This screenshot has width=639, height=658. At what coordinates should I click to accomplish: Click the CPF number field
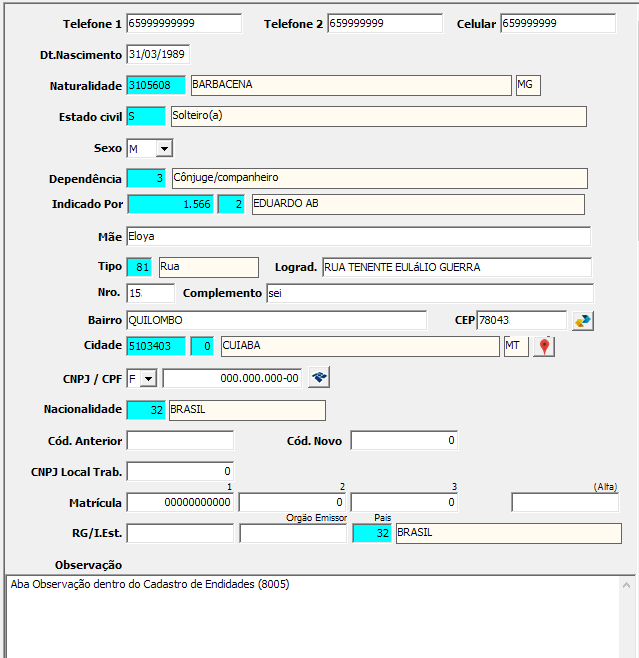232,379
